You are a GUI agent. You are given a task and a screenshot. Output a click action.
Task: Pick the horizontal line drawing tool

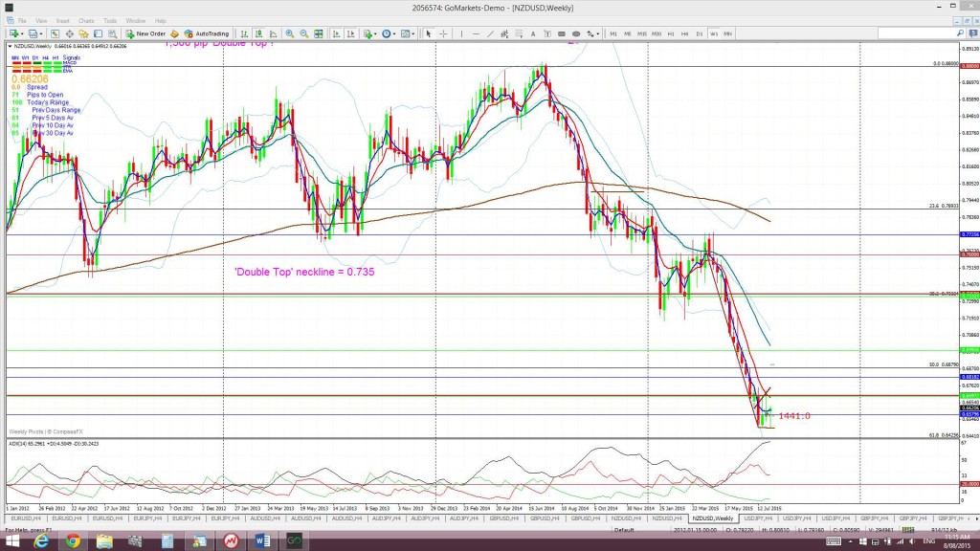click(x=476, y=33)
